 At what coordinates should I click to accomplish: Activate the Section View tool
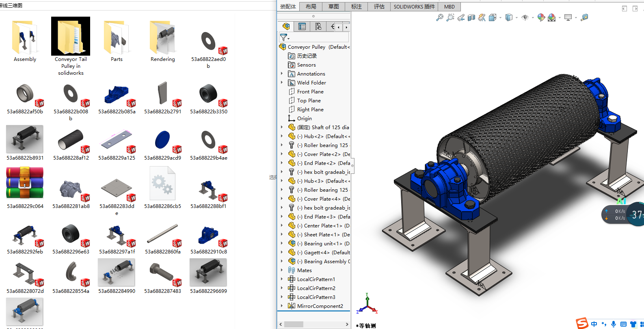click(471, 17)
